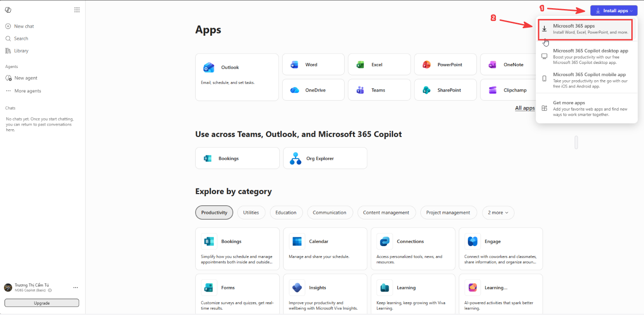The image size is (644, 315).
Task: Click the Copilot logo icon in the sidebar
Action: pos(8,10)
